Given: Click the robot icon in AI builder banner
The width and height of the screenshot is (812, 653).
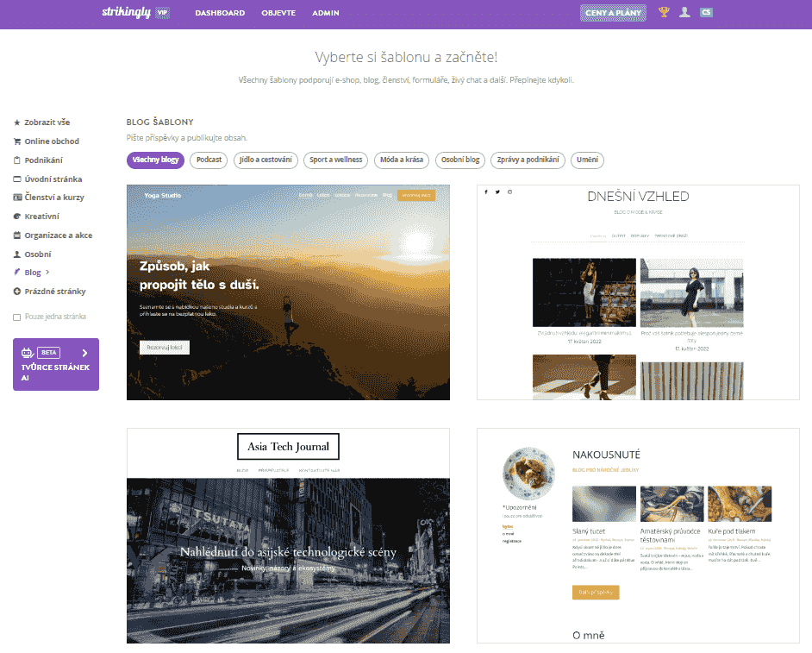Looking at the screenshot, I should pos(28,353).
